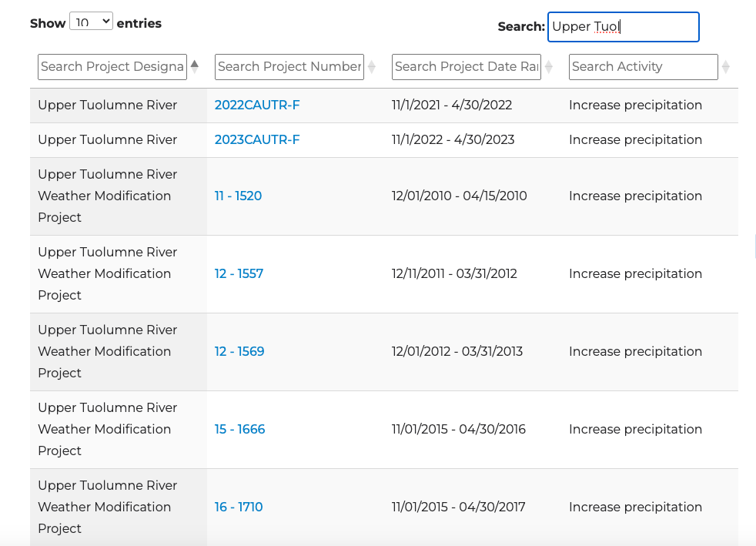Click designation cell in 15 - 1666 row
Image resolution: width=756 pixels, height=546 pixels.
119,429
